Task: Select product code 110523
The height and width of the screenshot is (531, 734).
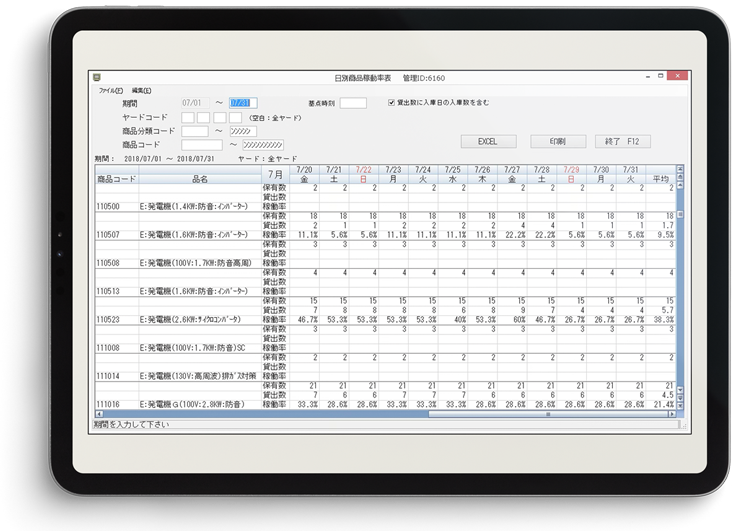Action: click(x=108, y=319)
